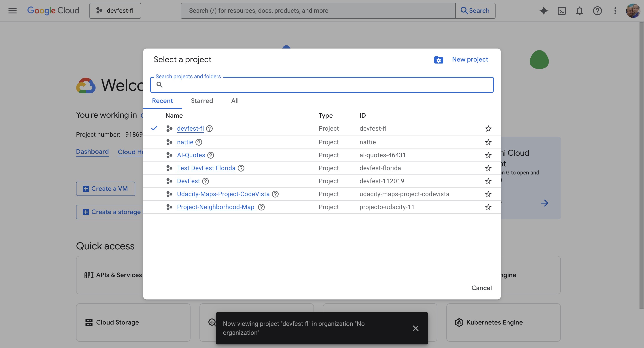Open the Gemini AI sparkle icon
644x348 pixels.
[x=544, y=11]
